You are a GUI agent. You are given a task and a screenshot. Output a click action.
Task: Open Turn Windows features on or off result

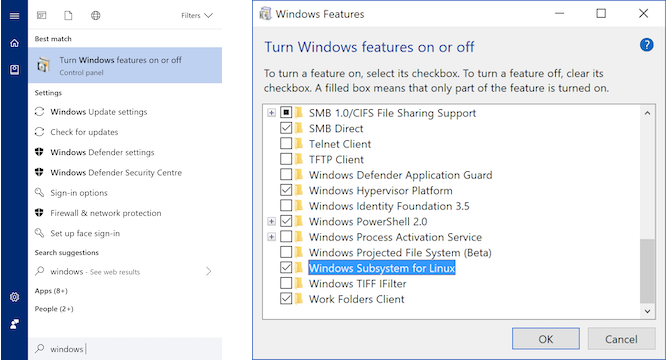(125, 65)
